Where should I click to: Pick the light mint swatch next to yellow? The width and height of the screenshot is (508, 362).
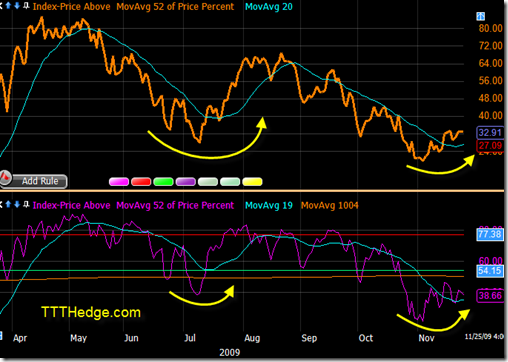(x=230, y=182)
